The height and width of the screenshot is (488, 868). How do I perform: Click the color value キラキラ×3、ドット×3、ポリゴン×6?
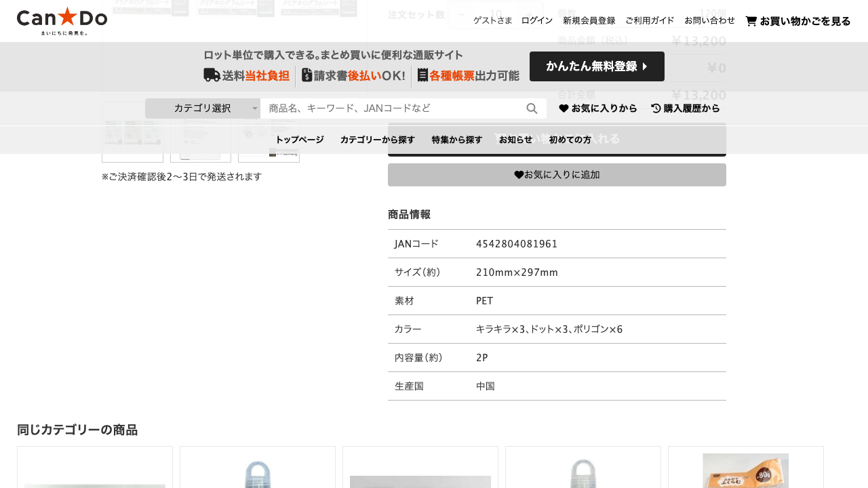[x=549, y=329]
